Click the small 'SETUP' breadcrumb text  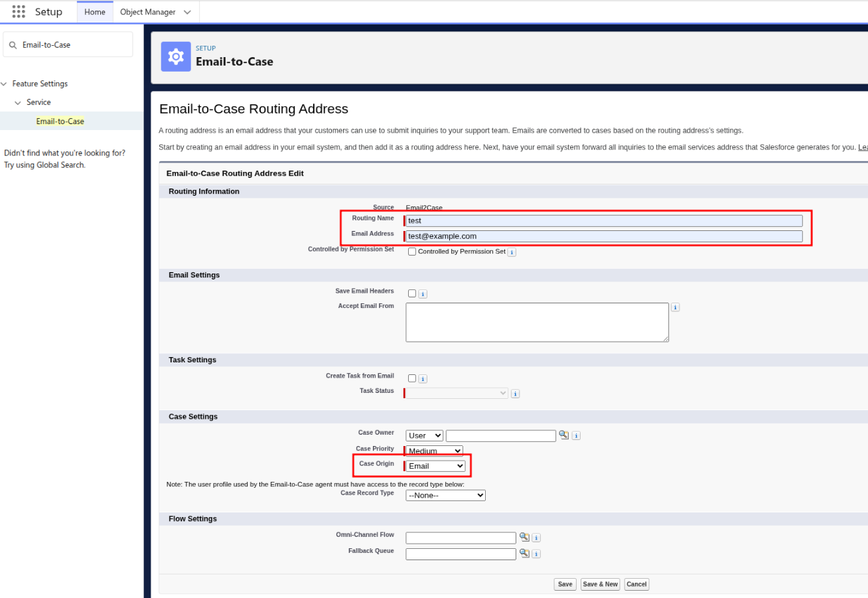[206, 48]
